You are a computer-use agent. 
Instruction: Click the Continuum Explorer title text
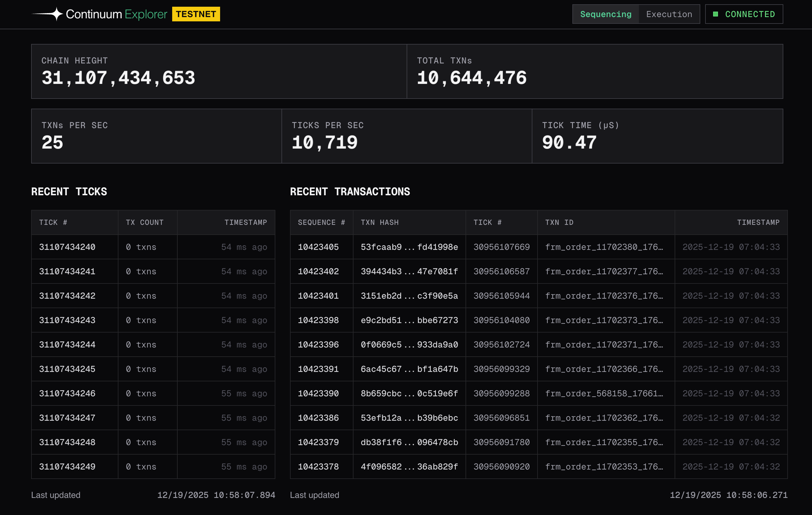coord(116,14)
